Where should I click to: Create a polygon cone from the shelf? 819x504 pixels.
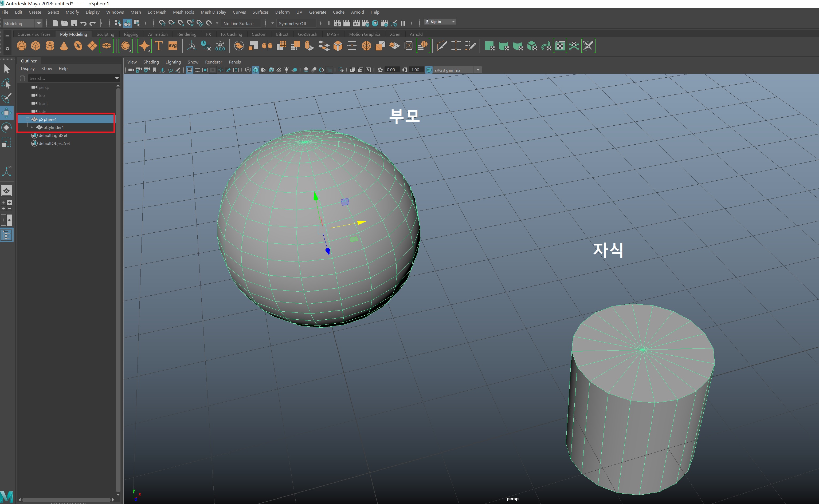point(64,46)
